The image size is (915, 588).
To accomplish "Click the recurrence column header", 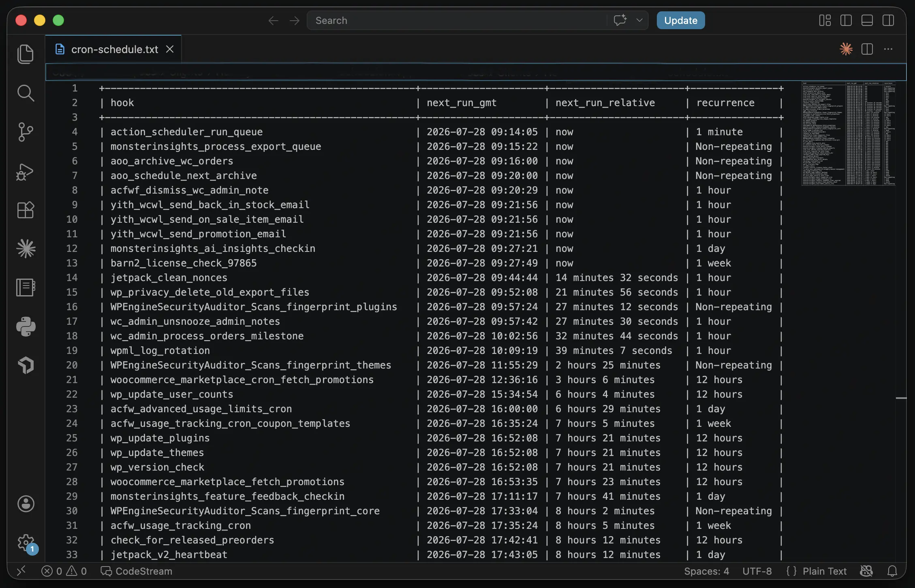I will click(725, 103).
